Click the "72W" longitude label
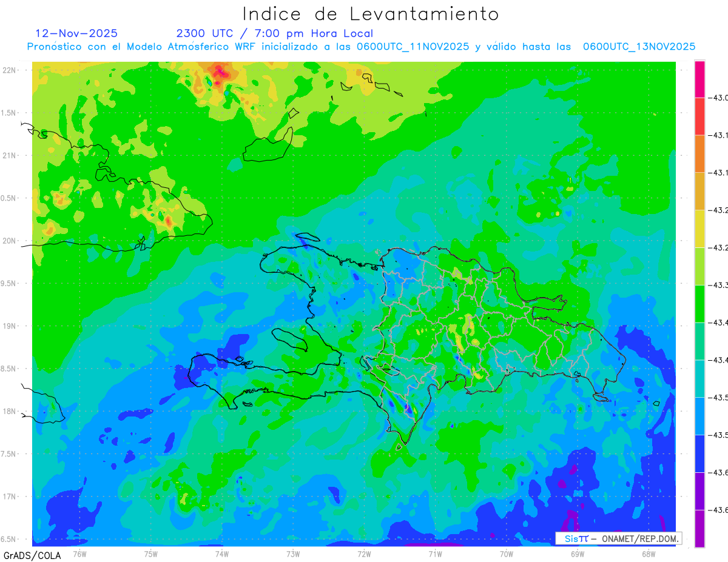 click(364, 554)
